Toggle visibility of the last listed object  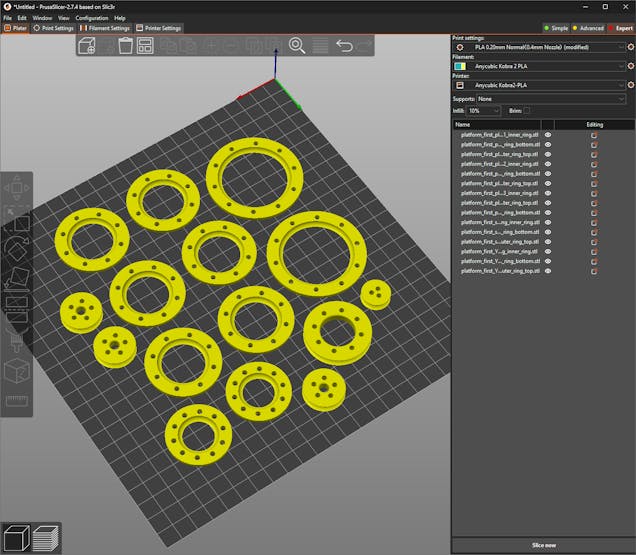548,271
